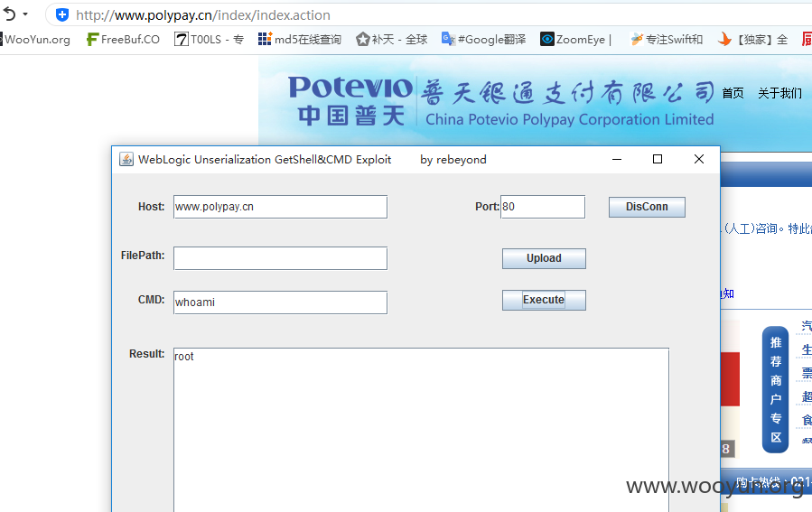Open the 关于我们 site menu item

pos(779,93)
